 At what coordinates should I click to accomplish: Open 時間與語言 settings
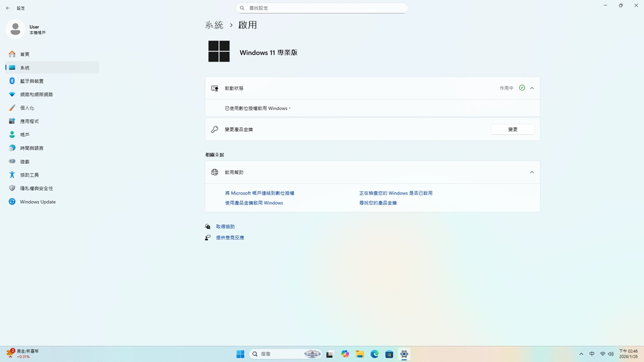click(x=52, y=148)
